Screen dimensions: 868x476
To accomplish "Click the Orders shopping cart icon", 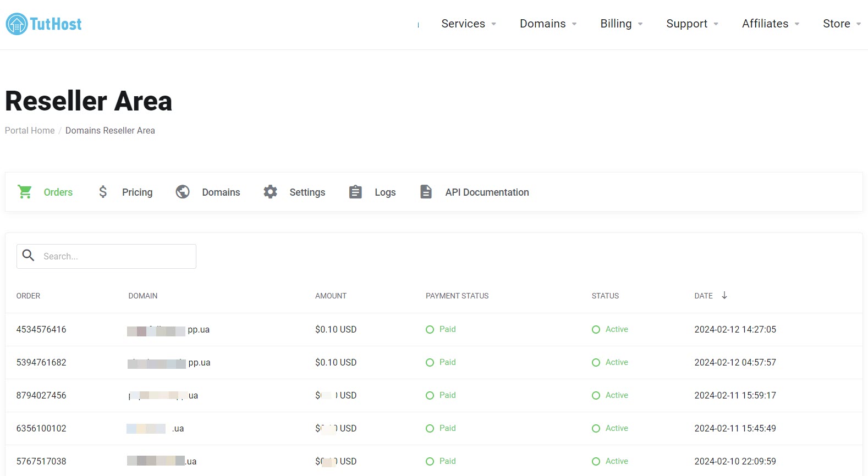I will click(25, 192).
